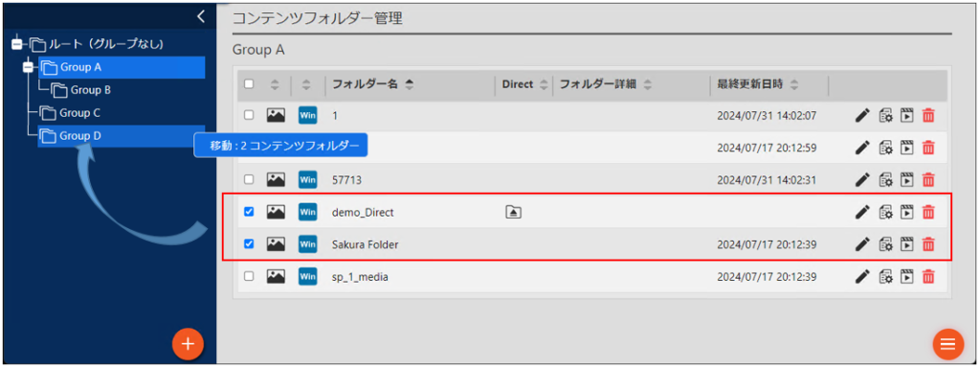The image size is (980, 368).
Task: Click the image thumbnail icon for folder 1
Action: 276,115
